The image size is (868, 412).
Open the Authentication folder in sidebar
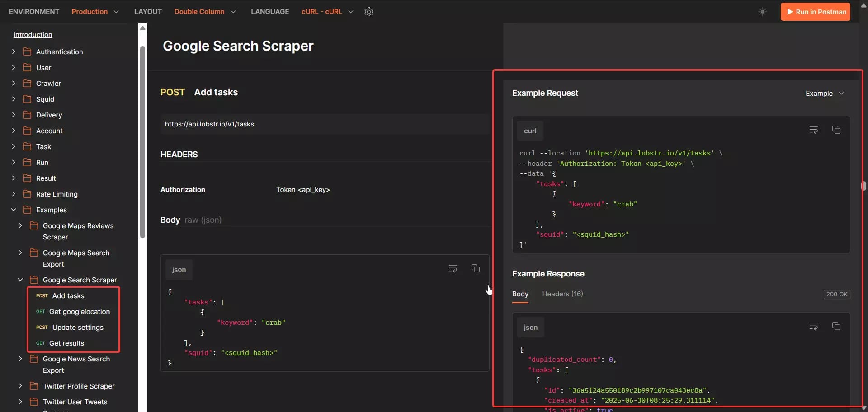tap(59, 52)
